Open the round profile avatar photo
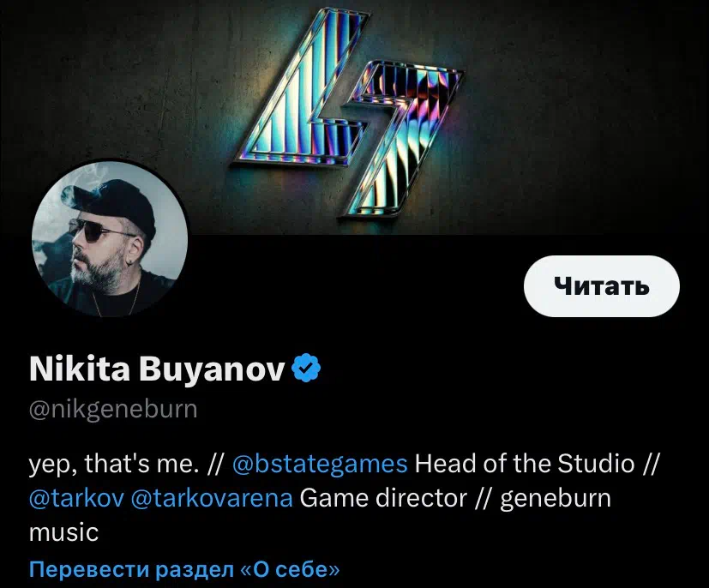This screenshot has width=709, height=588. point(110,239)
